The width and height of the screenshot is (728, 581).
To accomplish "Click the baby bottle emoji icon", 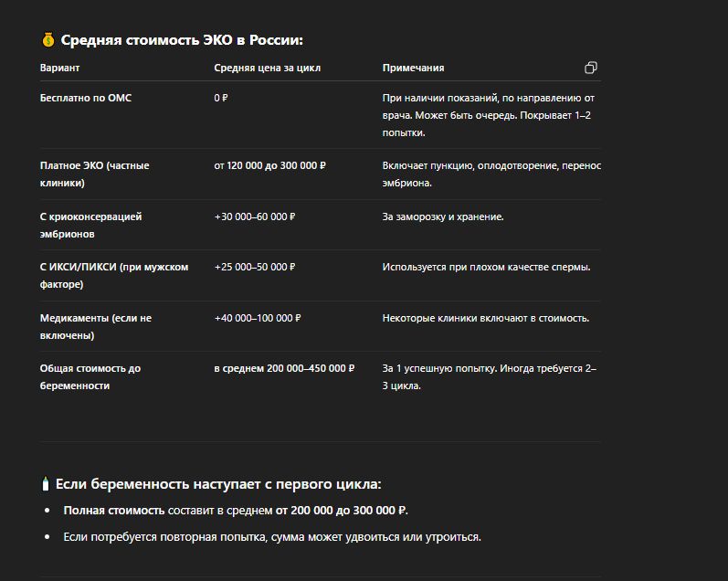I will (x=46, y=484).
